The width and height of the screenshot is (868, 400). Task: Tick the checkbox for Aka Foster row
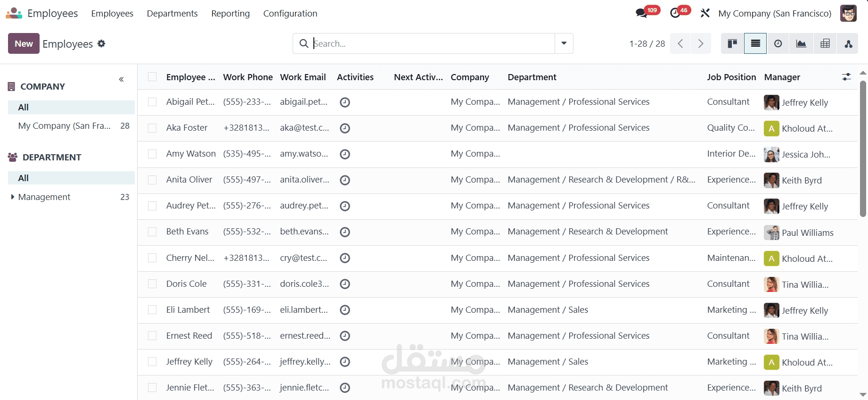(152, 128)
